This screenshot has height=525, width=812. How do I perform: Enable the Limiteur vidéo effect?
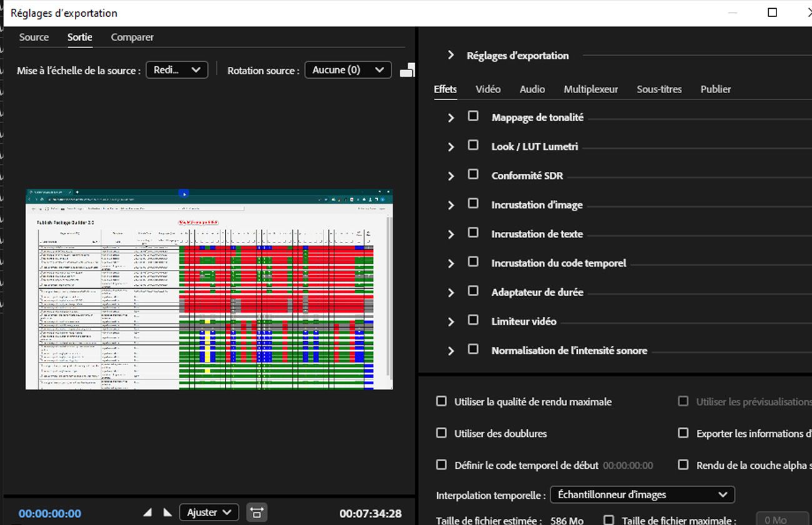(473, 320)
